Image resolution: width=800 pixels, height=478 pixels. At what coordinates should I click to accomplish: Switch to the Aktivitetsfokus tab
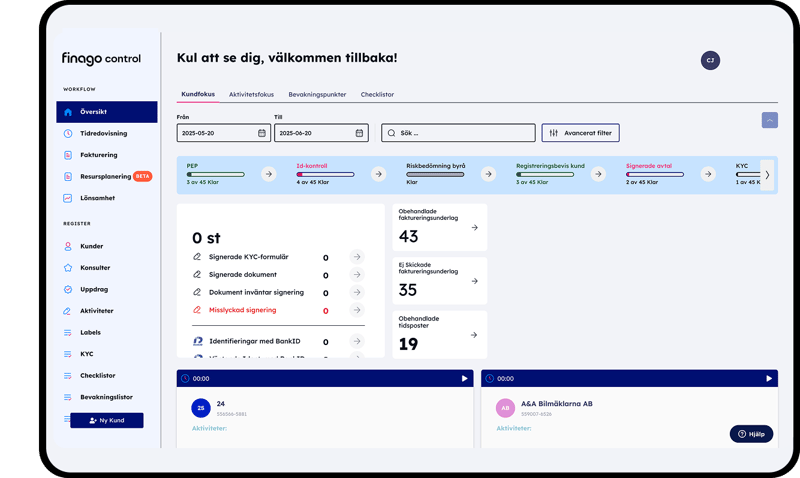(x=251, y=94)
